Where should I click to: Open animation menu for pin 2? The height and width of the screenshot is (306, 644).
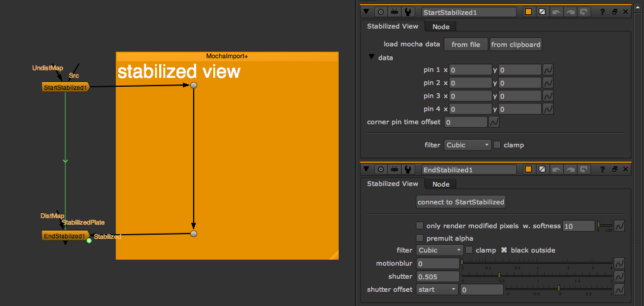[x=548, y=83]
